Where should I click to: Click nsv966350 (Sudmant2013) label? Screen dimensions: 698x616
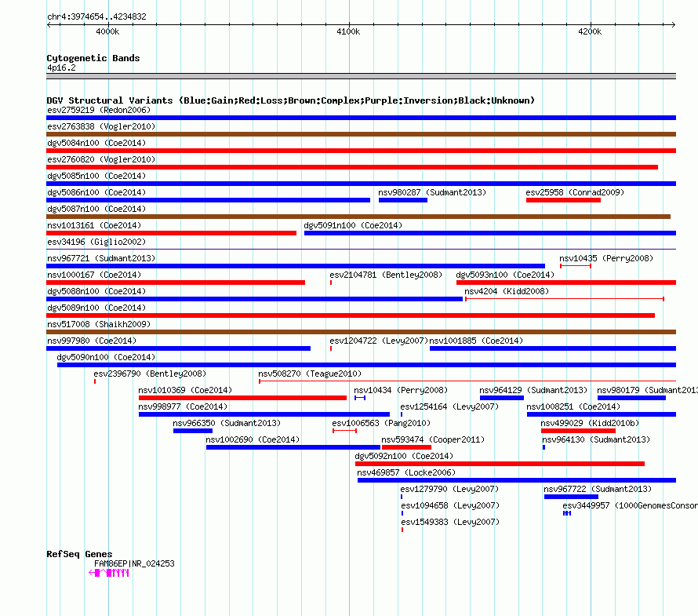[x=227, y=423]
